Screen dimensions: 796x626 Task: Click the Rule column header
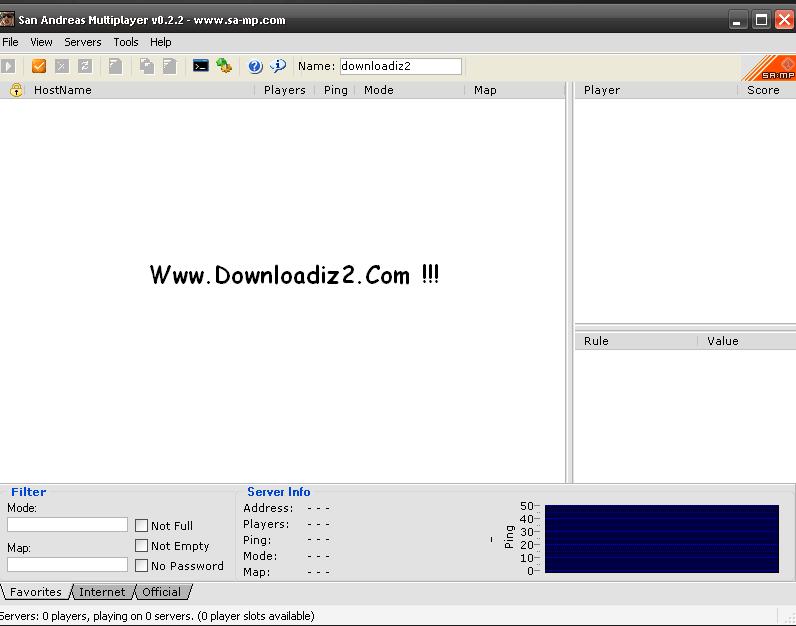click(x=636, y=341)
